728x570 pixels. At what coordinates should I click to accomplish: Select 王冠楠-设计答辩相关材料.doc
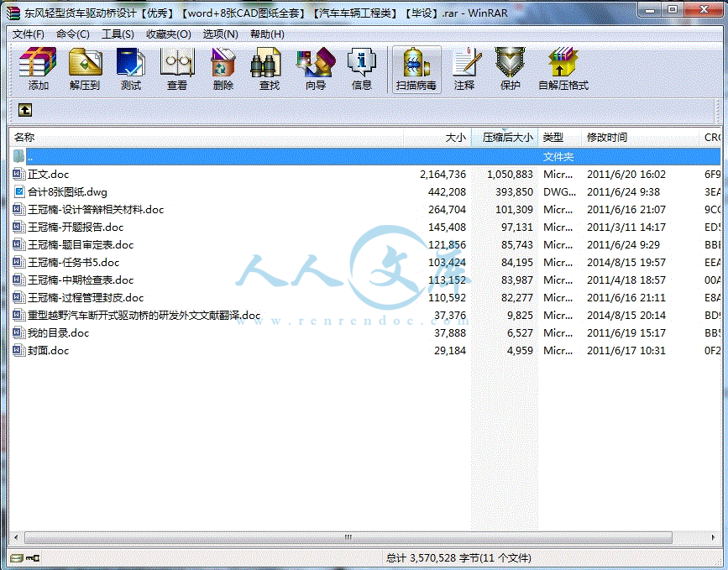click(x=96, y=209)
